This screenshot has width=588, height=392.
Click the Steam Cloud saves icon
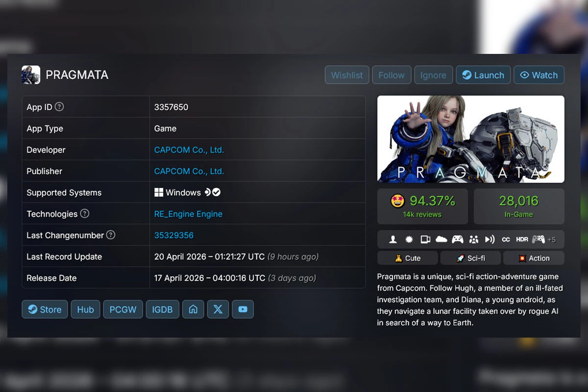[442, 239]
